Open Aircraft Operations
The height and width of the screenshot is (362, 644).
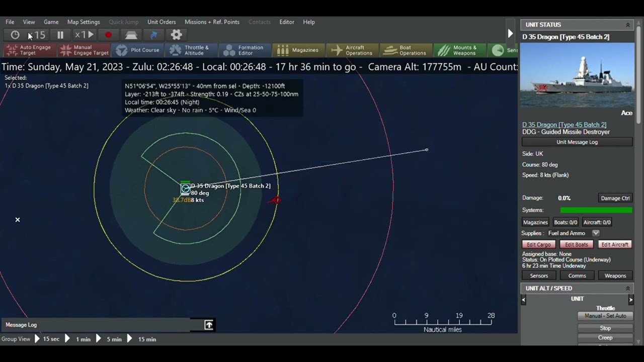[353, 50]
